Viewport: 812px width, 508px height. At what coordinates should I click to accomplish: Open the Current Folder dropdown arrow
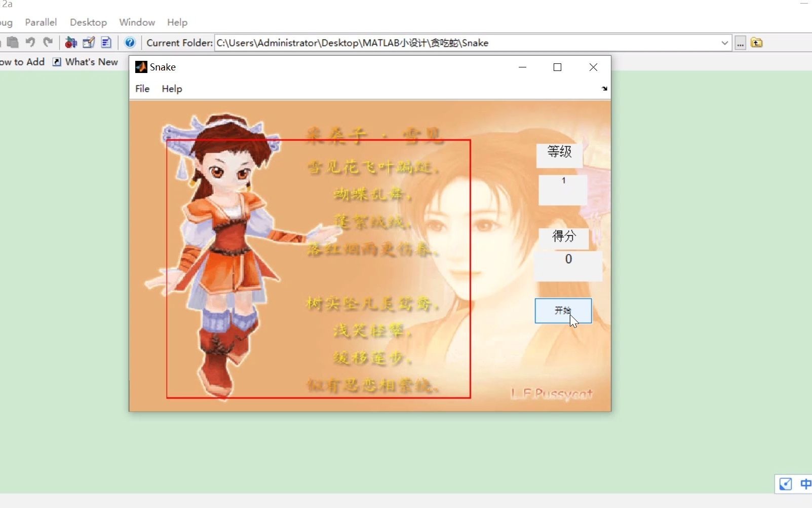point(725,43)
